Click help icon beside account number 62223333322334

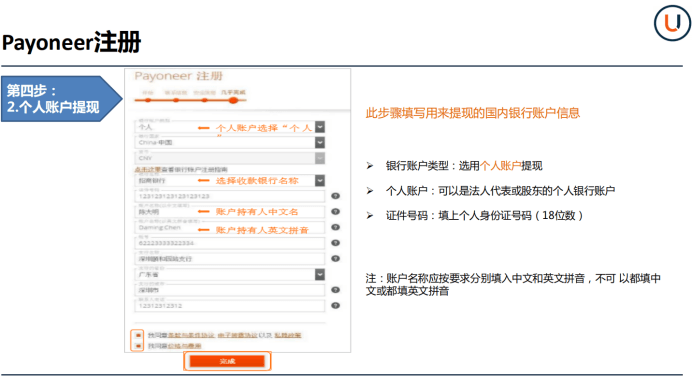point(335,243)
